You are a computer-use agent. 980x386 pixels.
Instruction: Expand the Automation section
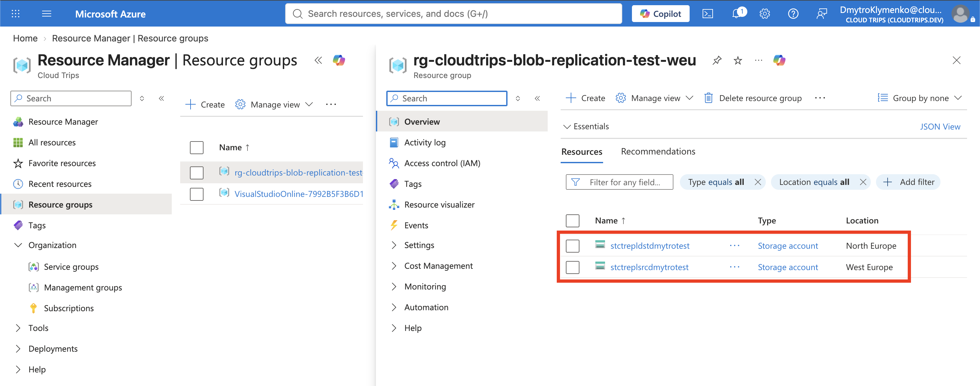(x=394, y=307)
